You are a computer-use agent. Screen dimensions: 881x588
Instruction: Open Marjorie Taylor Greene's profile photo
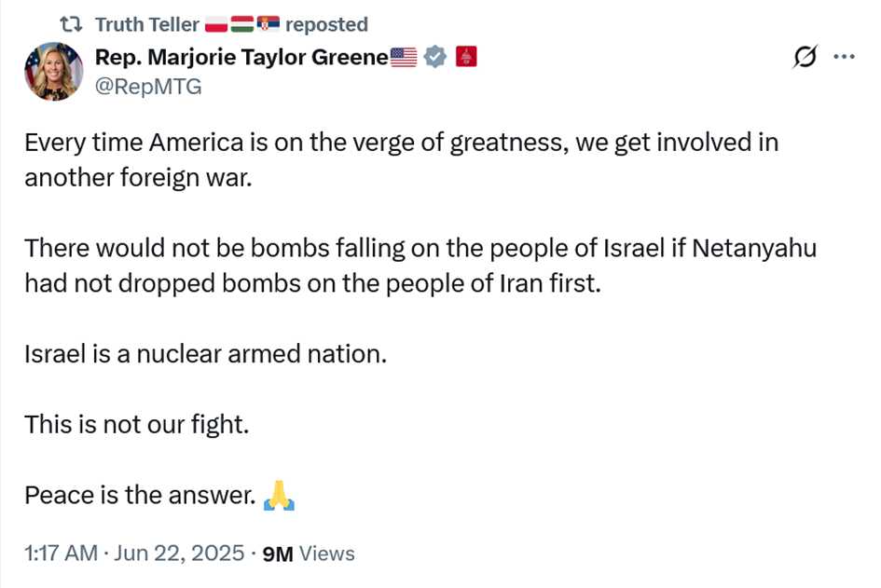coord(54,72)
